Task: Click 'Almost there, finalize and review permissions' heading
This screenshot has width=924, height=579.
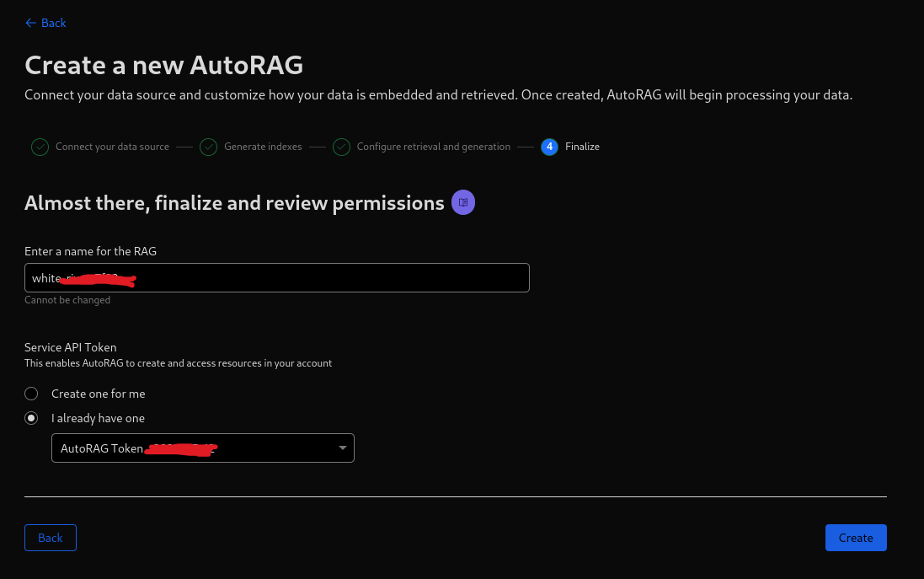Action: pyautogui.click(x=234, y=203)
